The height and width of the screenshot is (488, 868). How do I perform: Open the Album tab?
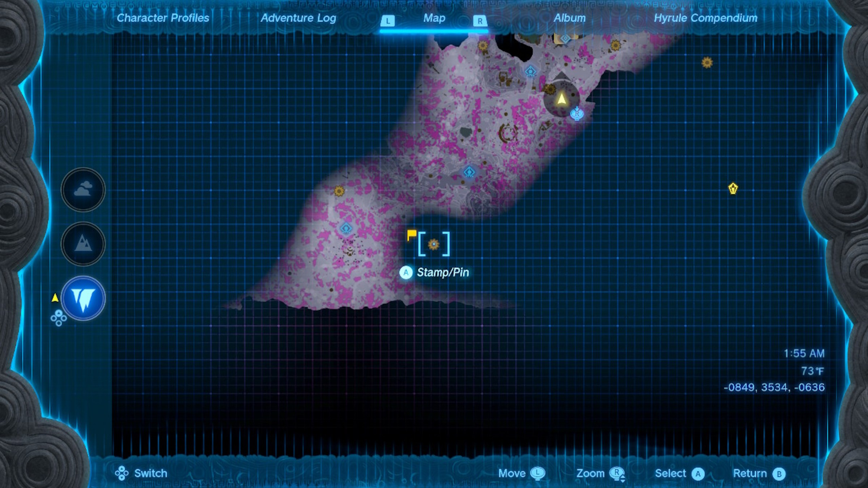click(x=570, y=18)
